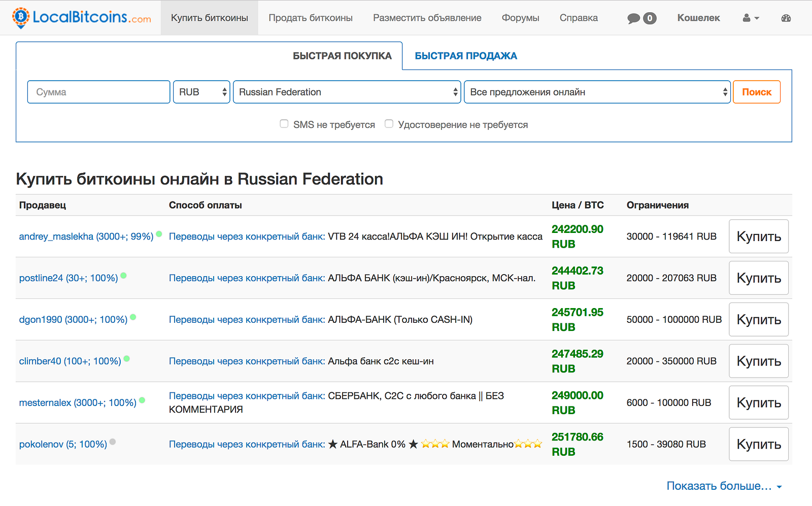Image resolution: width=812 pixels, height=506 pixels.
Task: Click 'Купить' for pokolenov's offer
Action: [x=759, y=445]
